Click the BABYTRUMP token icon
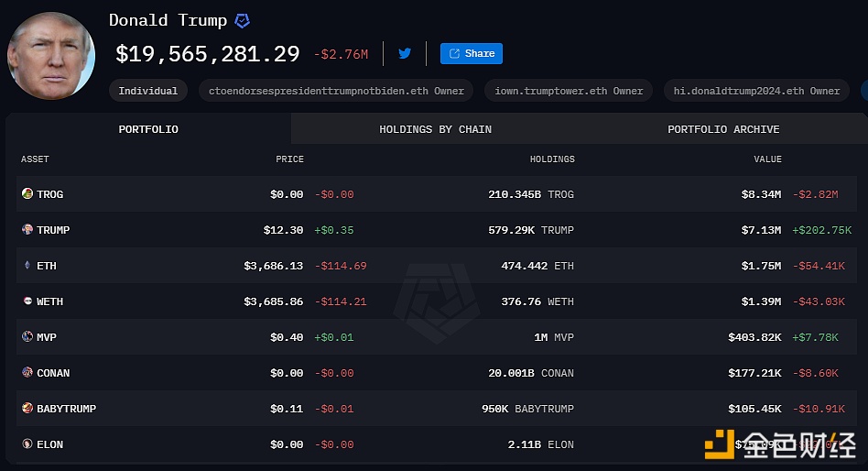The height and width of the screenshot is (471, 868). tap(27, 408)
